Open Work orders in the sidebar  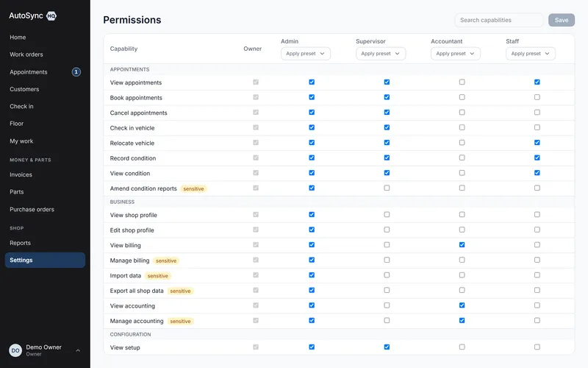point(45,54)
